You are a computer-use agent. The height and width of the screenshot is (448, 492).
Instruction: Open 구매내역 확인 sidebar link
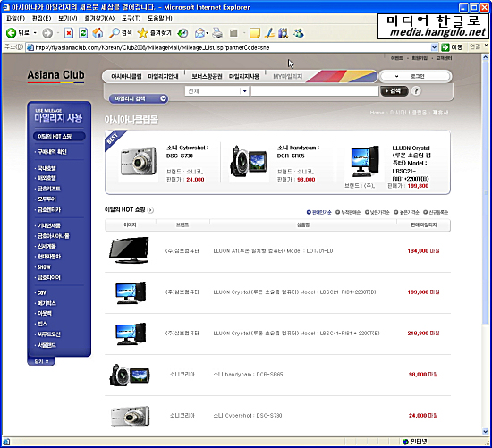pyautogui.click(x=52, y=152)
